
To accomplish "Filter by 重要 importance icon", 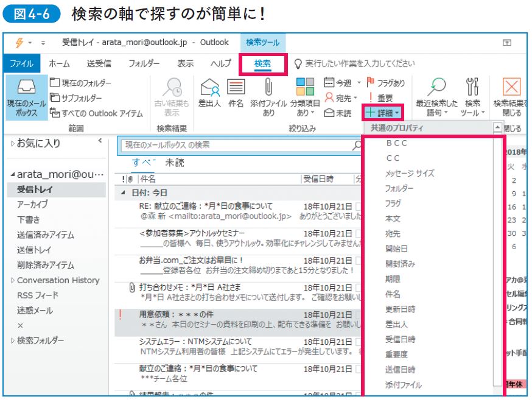I will [371, 98].
